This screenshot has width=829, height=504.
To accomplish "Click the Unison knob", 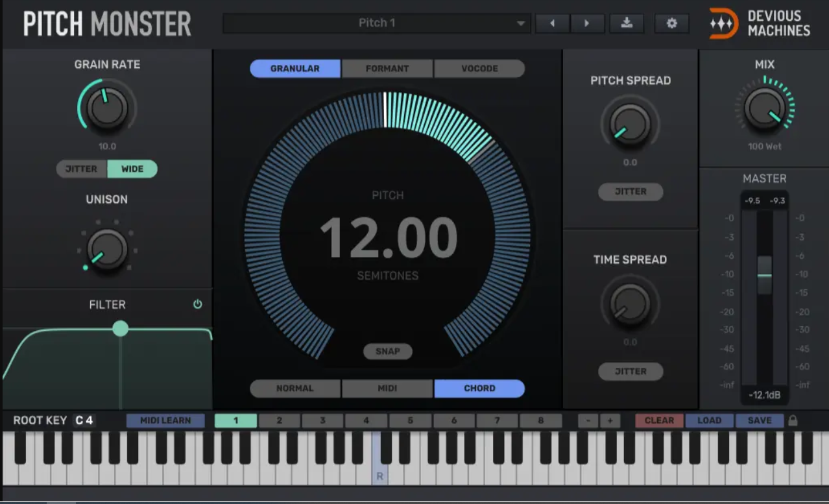I will [107, 249].
